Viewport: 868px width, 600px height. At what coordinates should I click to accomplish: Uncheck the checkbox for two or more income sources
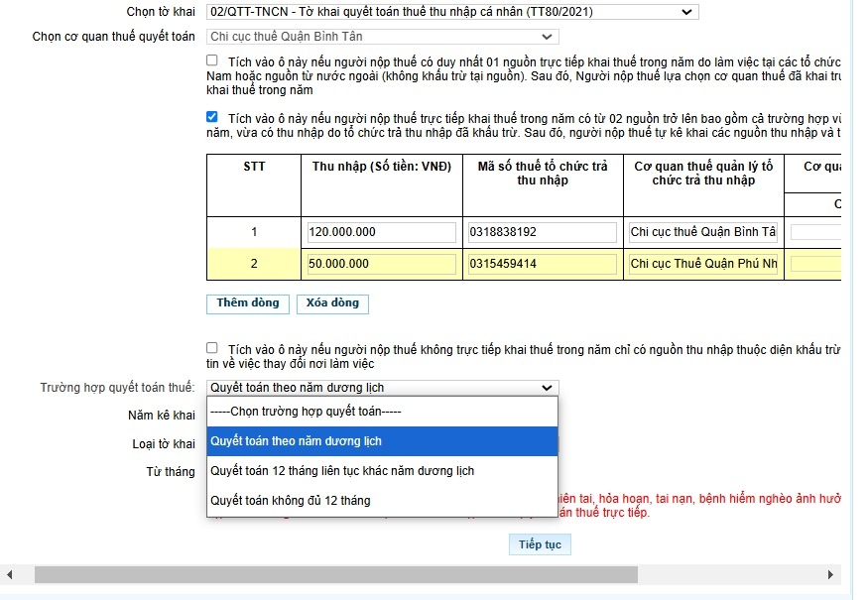coord(212,117)
